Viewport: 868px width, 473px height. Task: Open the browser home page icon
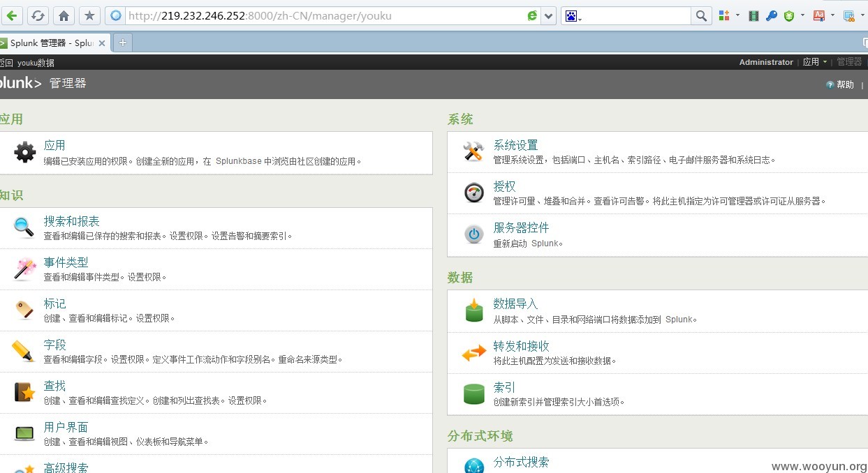[x=64, y=15]
